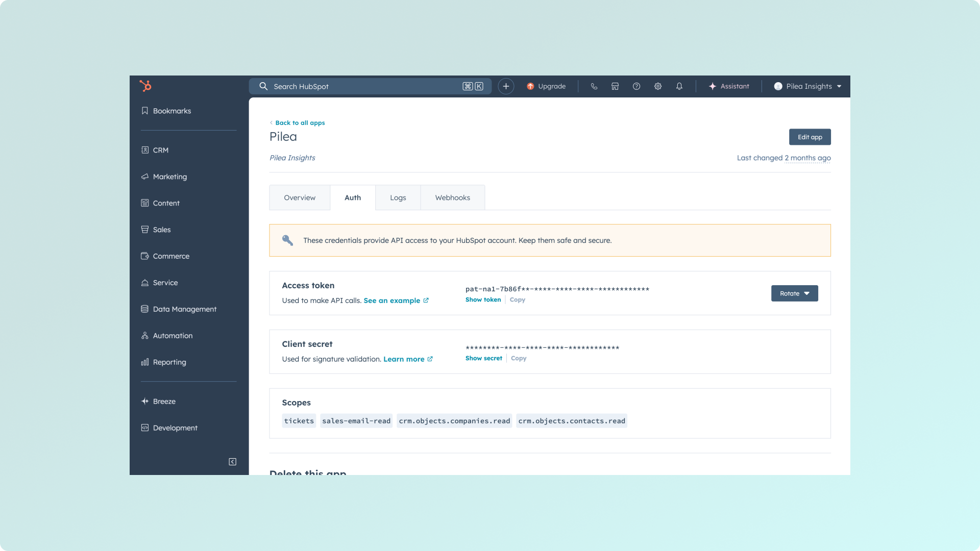The height and width of the screenshot is (551, 980).
Task: Open the notifications bell
Action: pyautogui.click(x=679, y=86)
